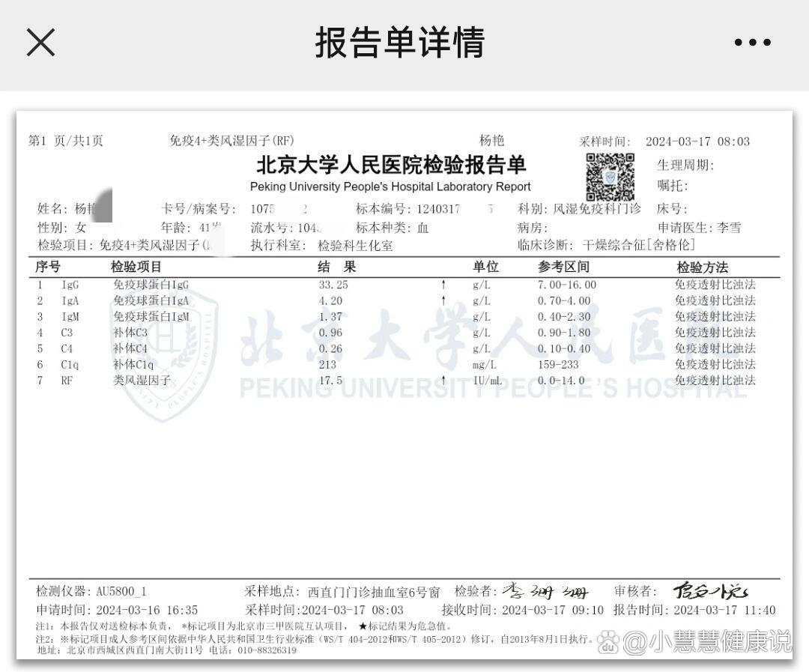Image resolution: width=809 pixels, height=672 pixels.
Task: Open the more options ellipsis menu
Action: 752,43
